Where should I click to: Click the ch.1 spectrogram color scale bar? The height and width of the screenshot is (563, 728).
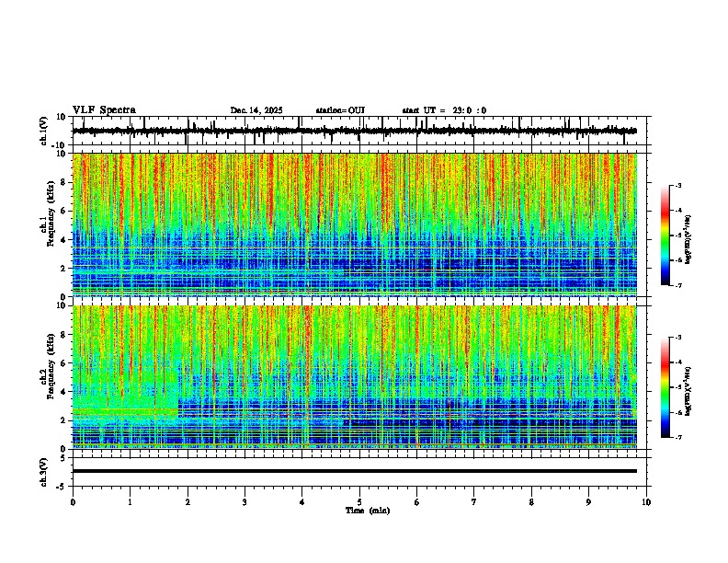tap(665, 235)
